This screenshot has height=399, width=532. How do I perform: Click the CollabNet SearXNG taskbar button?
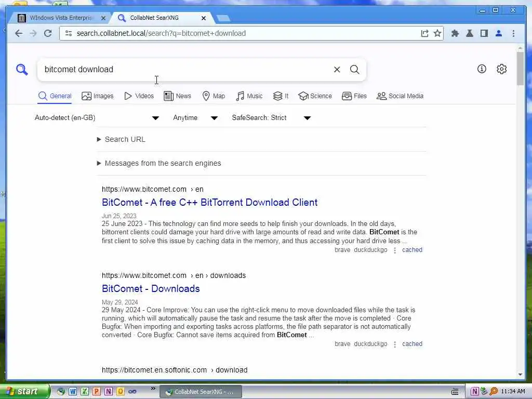201,392
